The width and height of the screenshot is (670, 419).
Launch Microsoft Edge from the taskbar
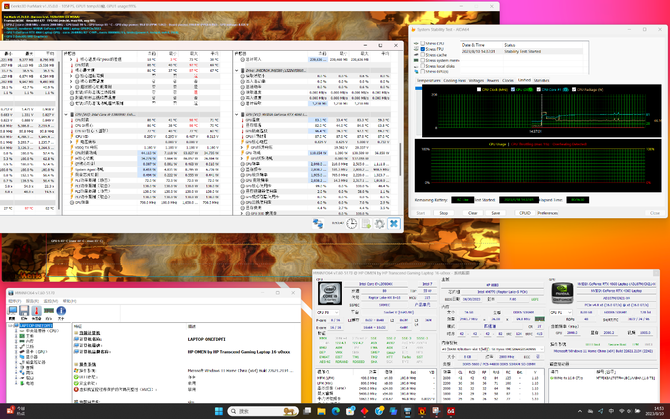pyautogui.click(x=336, y=411)
